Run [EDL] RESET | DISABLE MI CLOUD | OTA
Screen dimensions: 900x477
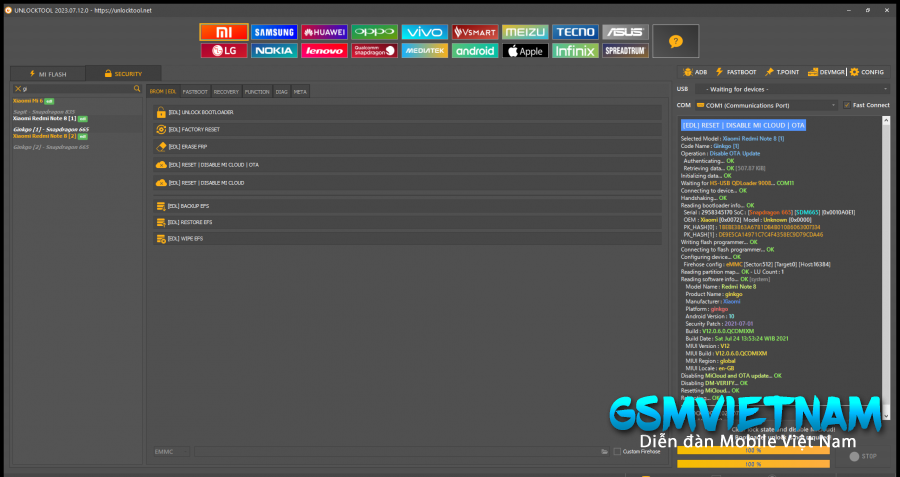coord(407,165)
